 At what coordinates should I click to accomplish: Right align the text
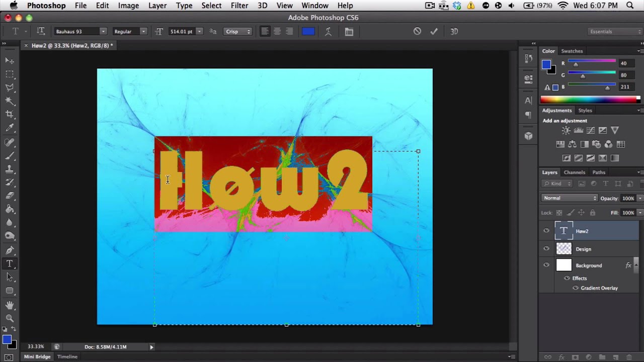tap(289, 31)
